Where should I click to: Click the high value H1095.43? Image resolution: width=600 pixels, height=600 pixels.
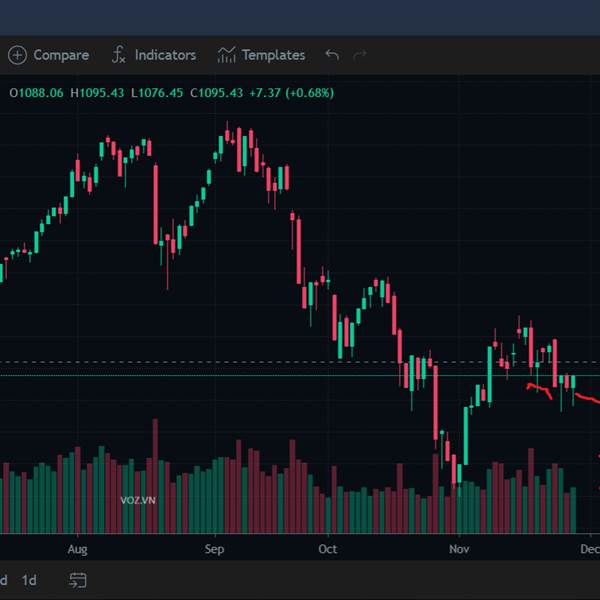click(x=97, y=93)
